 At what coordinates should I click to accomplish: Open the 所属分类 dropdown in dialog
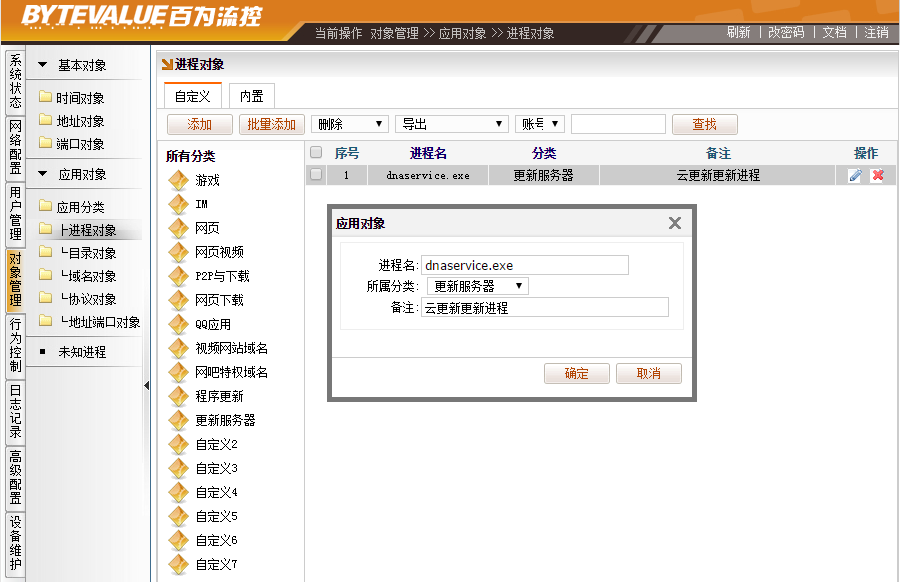tap(477, 286)
